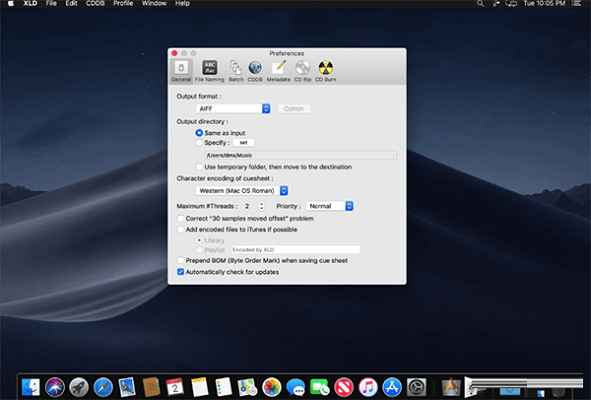This screenshot has width=591, height=400.
Task: Enable 'Prepend BOM' checkbox
Action: [x=181, y=260]
